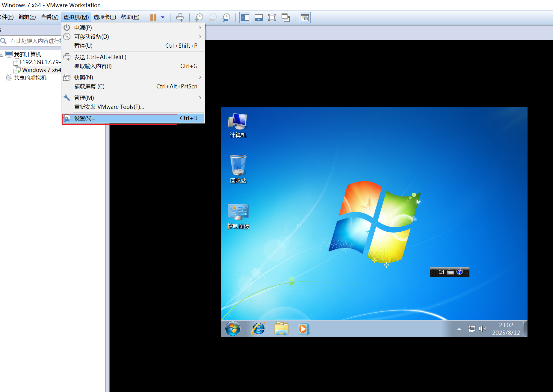This screenshot has width=553, height=392.
Task: Expand the 管理(M) submenu
Action: (x=133, y=98)
